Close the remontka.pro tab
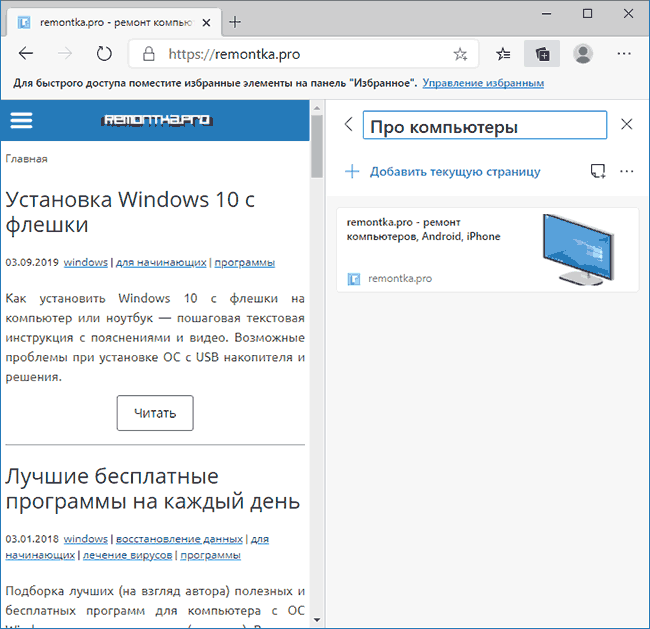Image resolution: width=650 pixels, height=629 pixels. click(x=206, y=23)
